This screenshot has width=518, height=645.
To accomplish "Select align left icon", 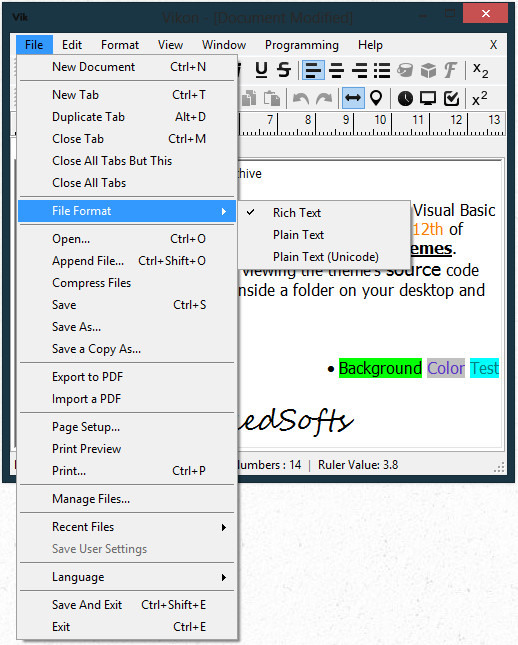I will pos(313,70).
